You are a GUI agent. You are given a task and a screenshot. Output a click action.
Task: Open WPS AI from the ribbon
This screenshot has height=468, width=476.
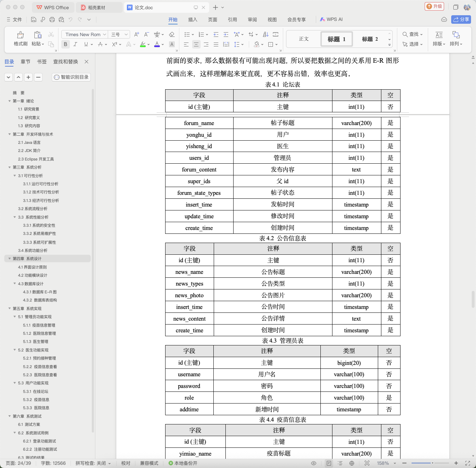(x=331, y=19)
